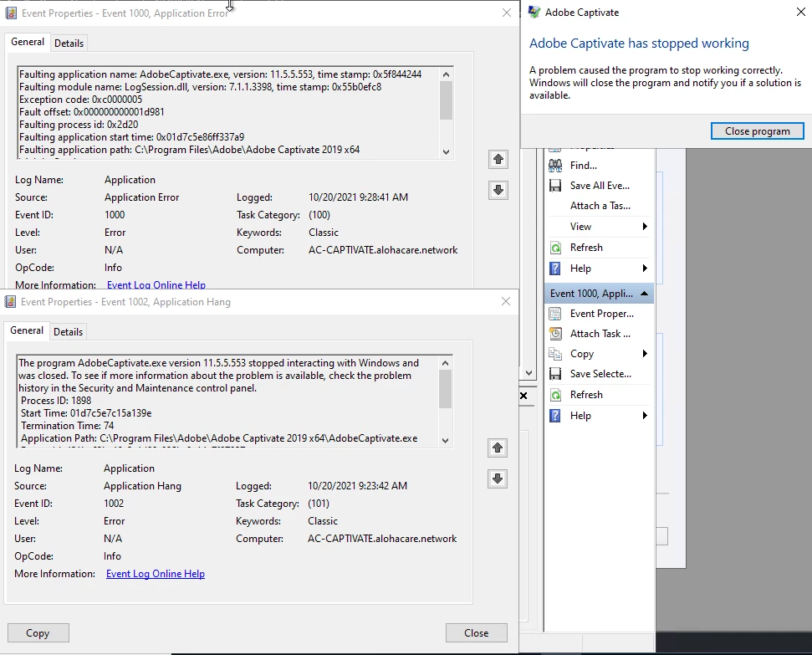Switch to Details tab in Event 1002 window
Screen dimensions: 812x655
pyautogui.click(x=68, y=331)
